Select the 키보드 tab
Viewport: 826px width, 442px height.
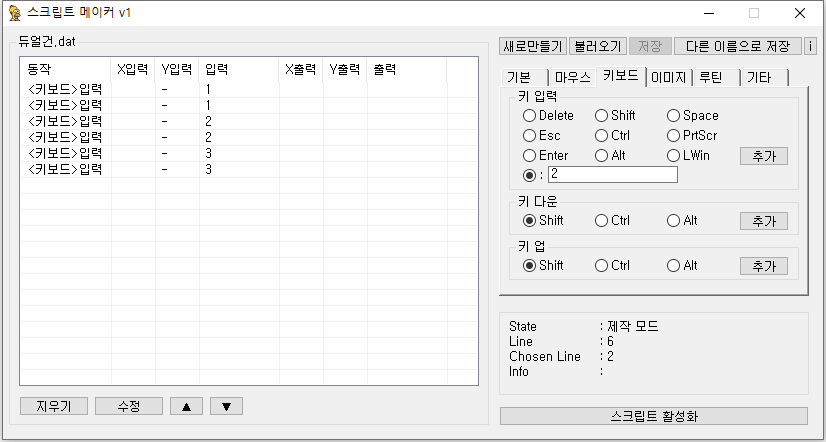coord(621,76)
